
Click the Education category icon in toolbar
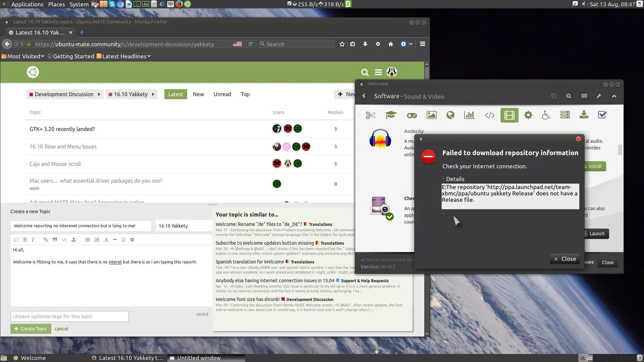click(x=391, y=115)
